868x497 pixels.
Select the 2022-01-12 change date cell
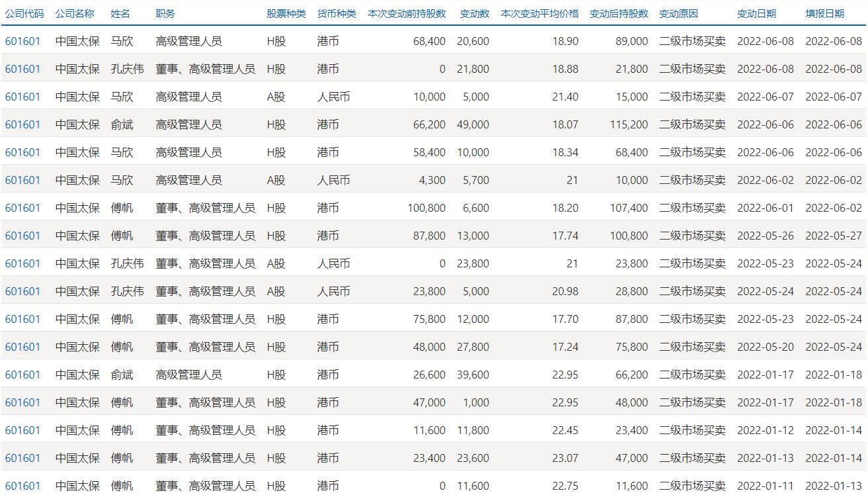tap(765, 430)
